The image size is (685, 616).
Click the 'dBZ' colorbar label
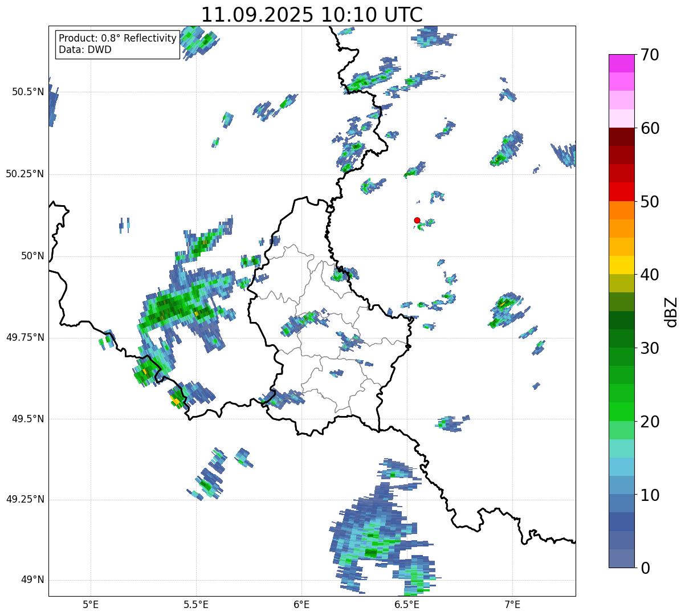(671, 312)
